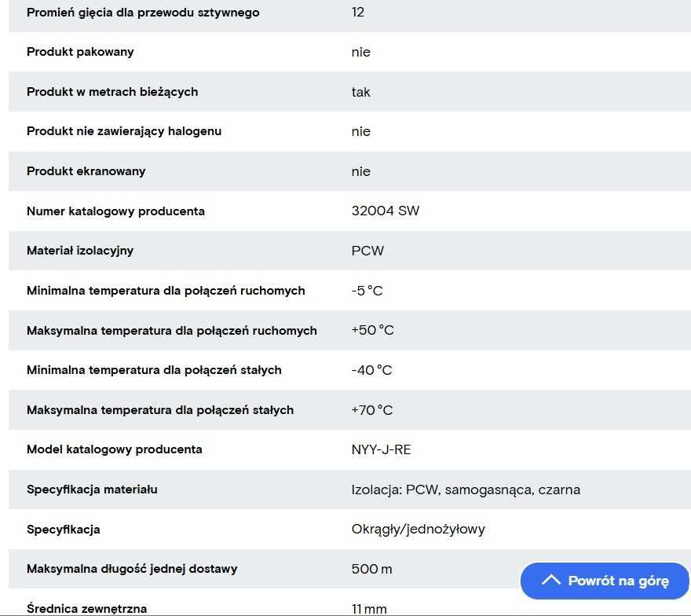This screenshot has width=691, height=616.
Task: Click the Specyfikacja materiału label
Action: point(92,489)
